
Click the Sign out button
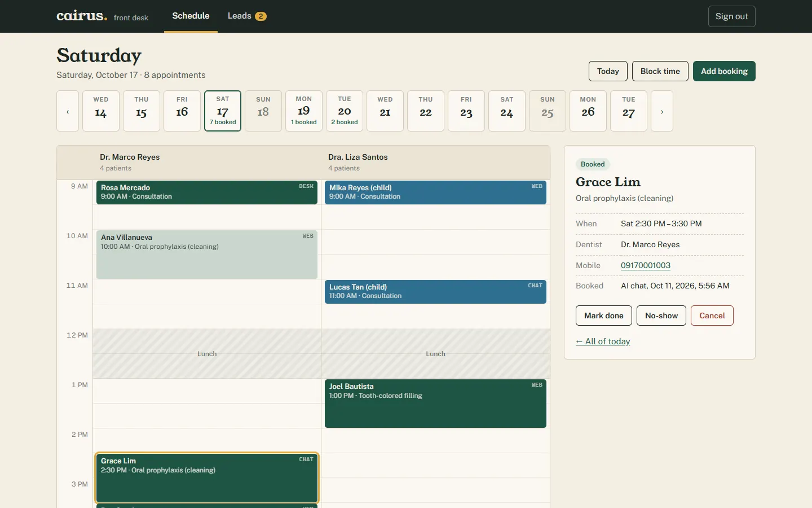tap(731, 16)
